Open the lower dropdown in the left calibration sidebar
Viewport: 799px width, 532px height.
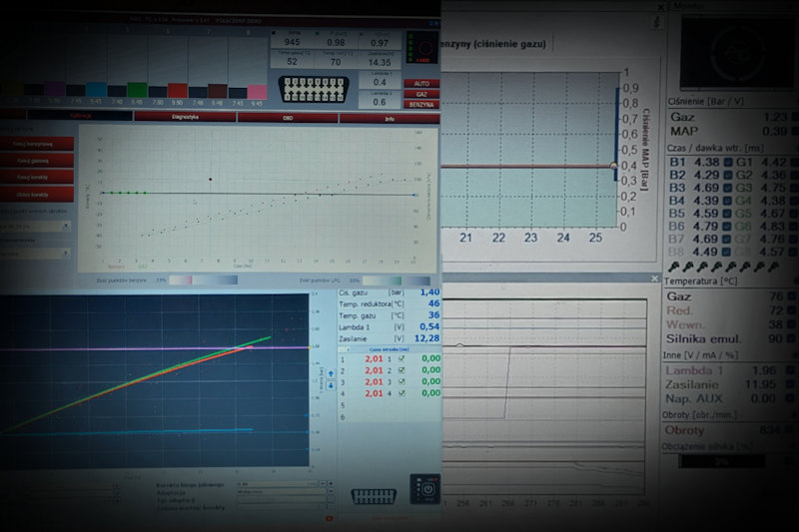click(36, 253)
